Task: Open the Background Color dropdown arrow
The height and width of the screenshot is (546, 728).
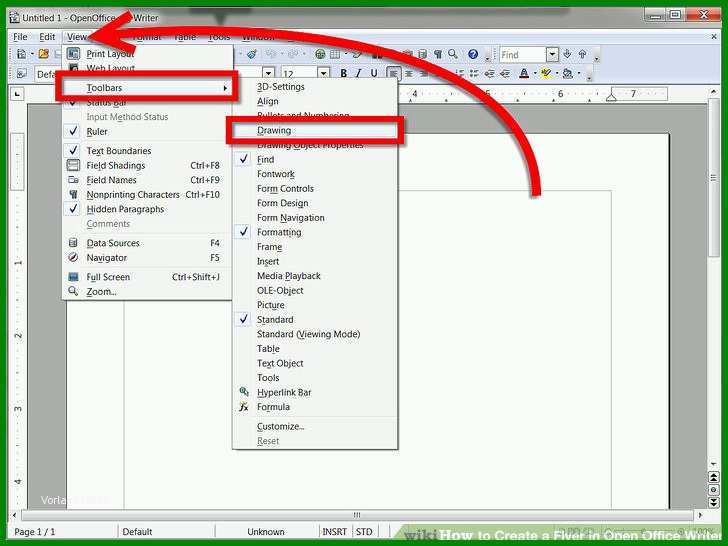Action: 578,73
